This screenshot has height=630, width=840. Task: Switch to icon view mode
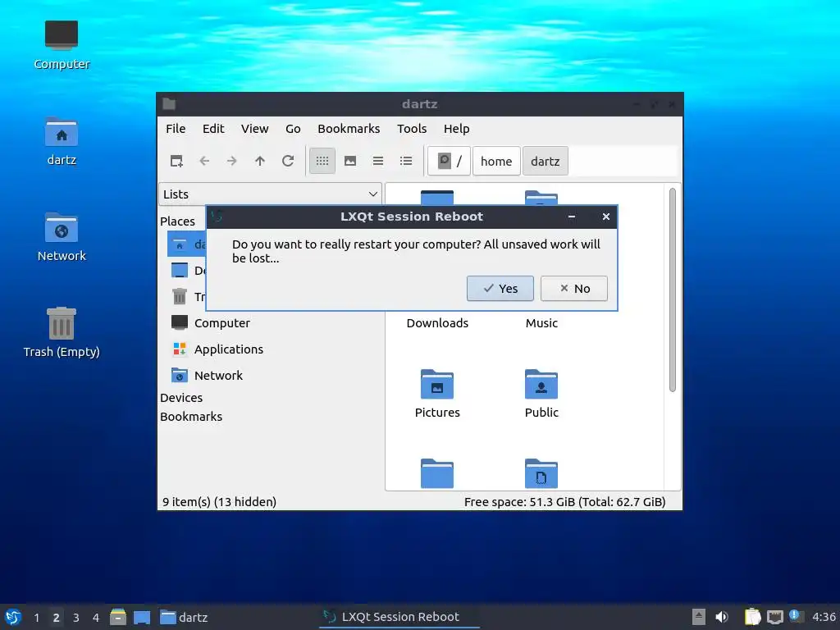[x=322, y=161]
